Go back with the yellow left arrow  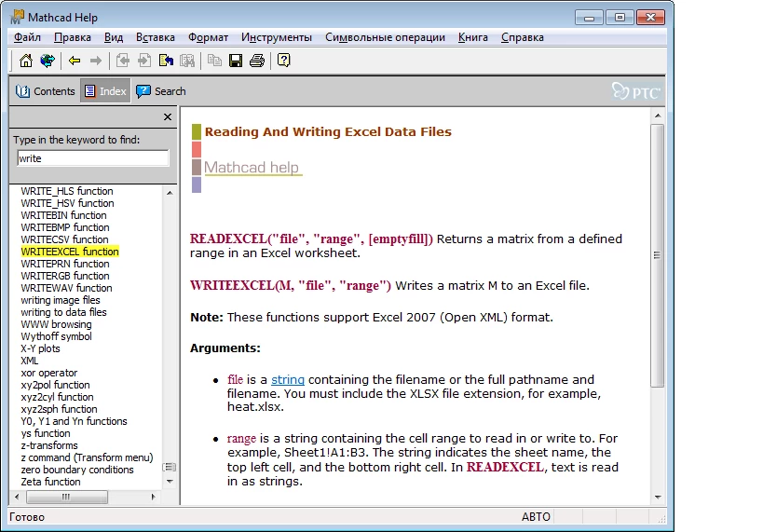[x=75, y=61]
